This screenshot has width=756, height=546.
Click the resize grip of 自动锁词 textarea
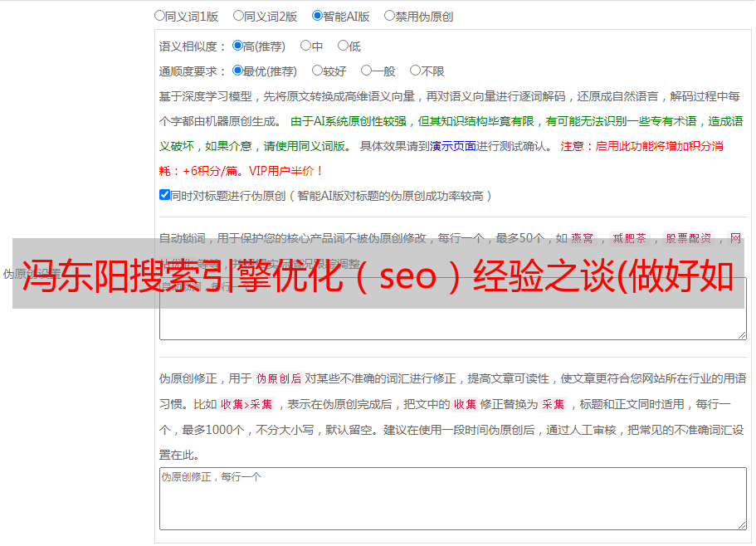coord(742,335)
